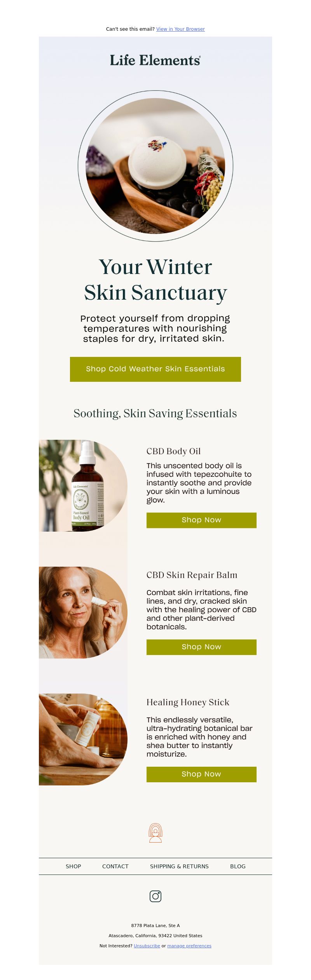Select SHIPPING & RETURNS in footer navigation
The image size is (311, 980).
pyautogui.click(x=179, y=866)
